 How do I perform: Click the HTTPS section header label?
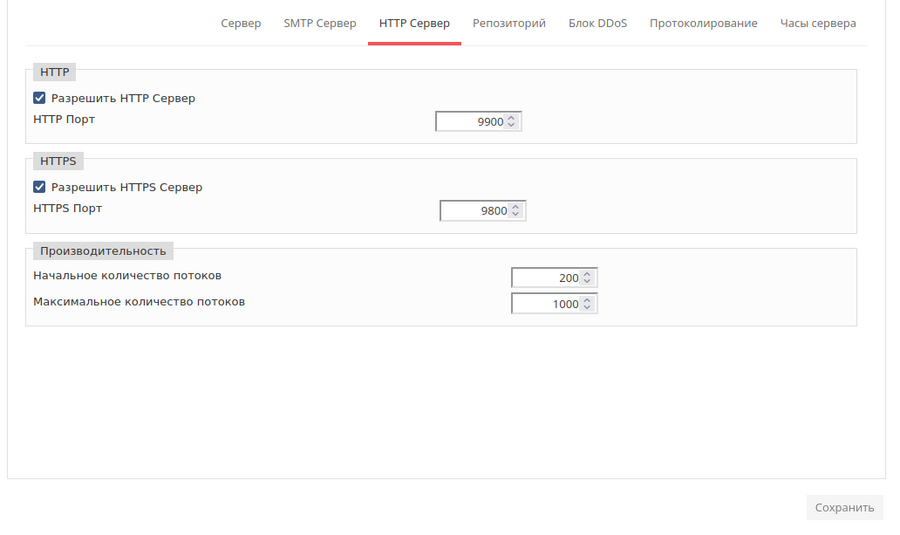click(58, 161)
